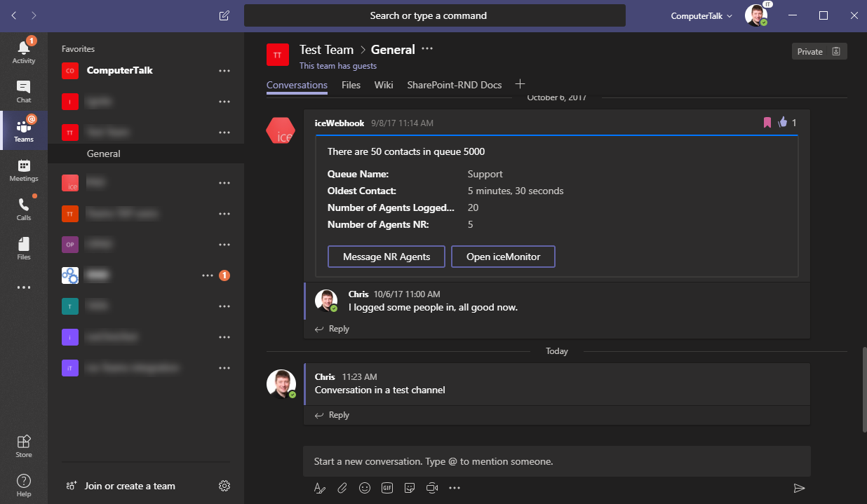Open manage teams settings gear
Viewport: 867px width, 504px height.
click(x=224, y=486)
